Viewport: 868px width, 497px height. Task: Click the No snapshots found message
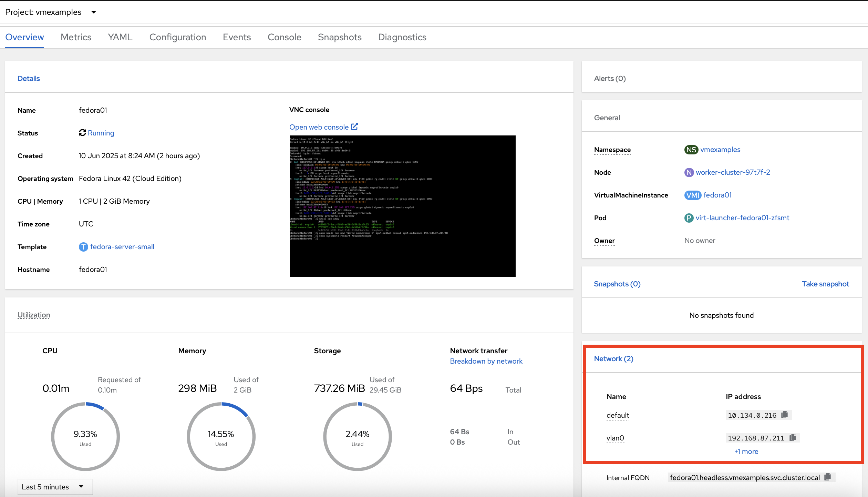[721, 315]
